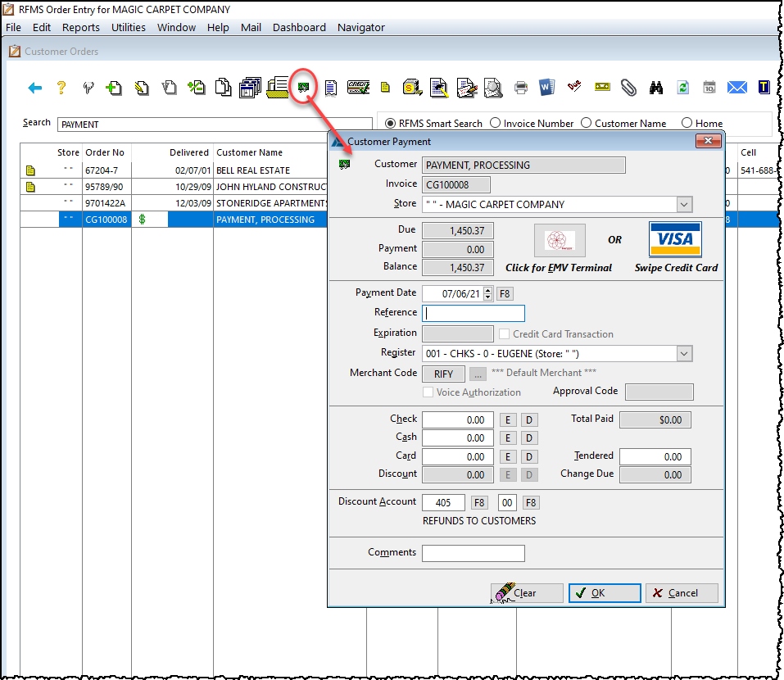Open the Utilities menu
Image resolution: width=784 pixels, height=680 pixels.
pos(129,27)
